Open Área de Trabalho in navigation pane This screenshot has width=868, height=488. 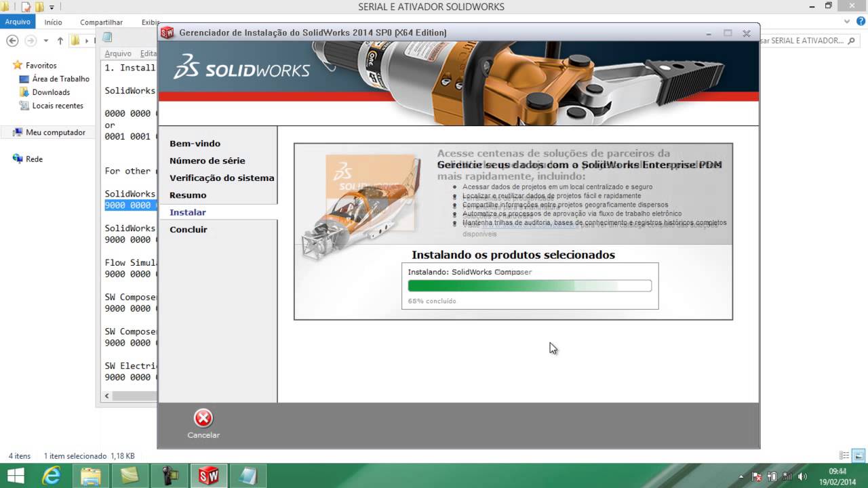(60, 79)
